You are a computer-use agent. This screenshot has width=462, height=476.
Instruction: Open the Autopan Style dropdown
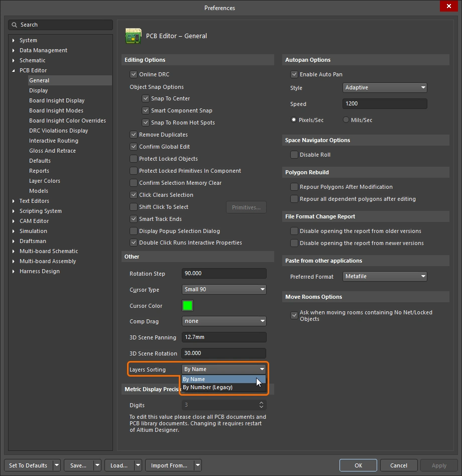(385, 87)
